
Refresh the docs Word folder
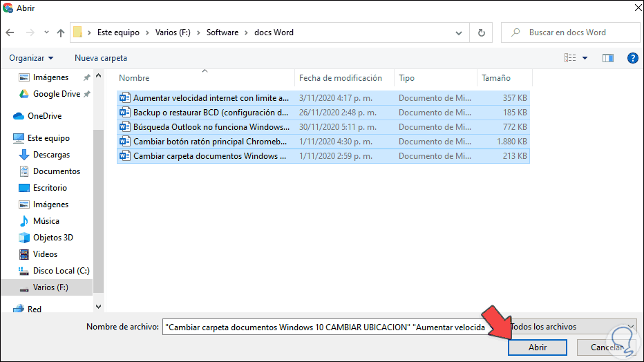482,32
